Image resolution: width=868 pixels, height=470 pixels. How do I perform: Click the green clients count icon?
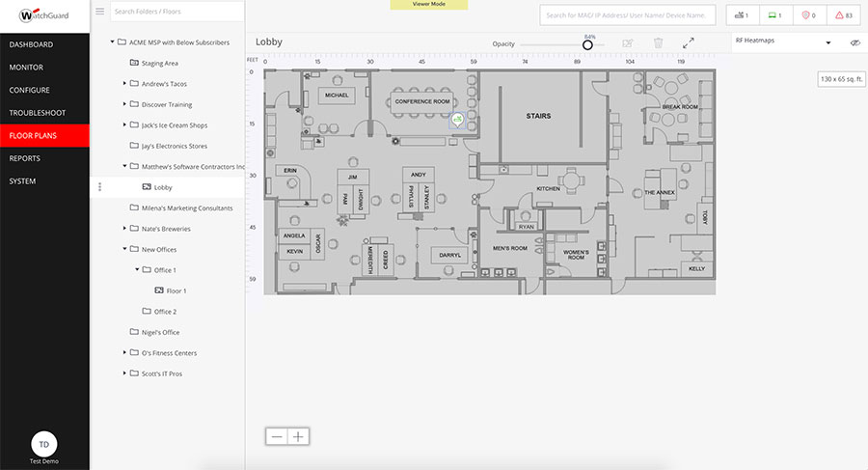point(775,15)
